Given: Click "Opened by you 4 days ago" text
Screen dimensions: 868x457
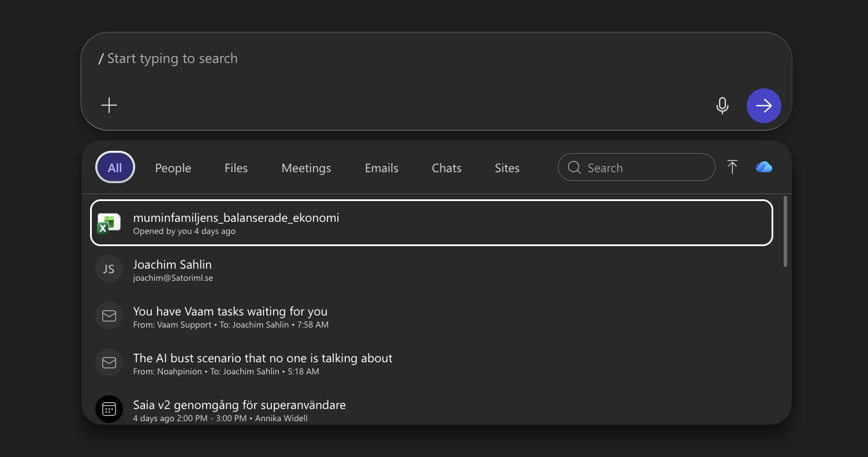Looking at the screenshot, I should 184,231.
